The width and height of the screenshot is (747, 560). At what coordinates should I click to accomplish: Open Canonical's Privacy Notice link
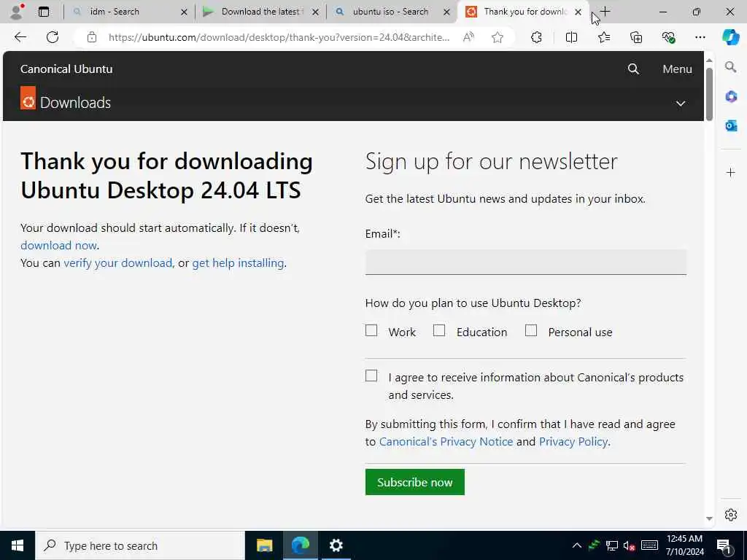[446, 441]
